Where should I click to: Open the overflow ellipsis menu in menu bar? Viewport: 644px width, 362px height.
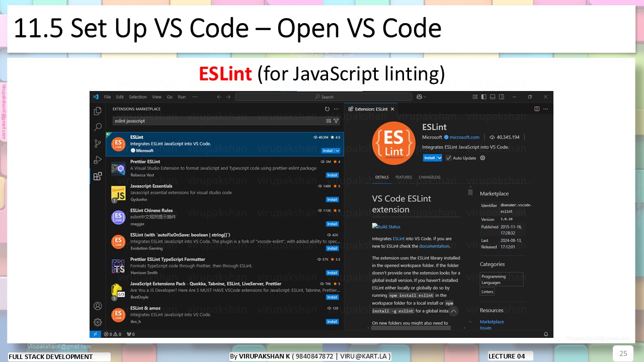click(x=195, y=97)
